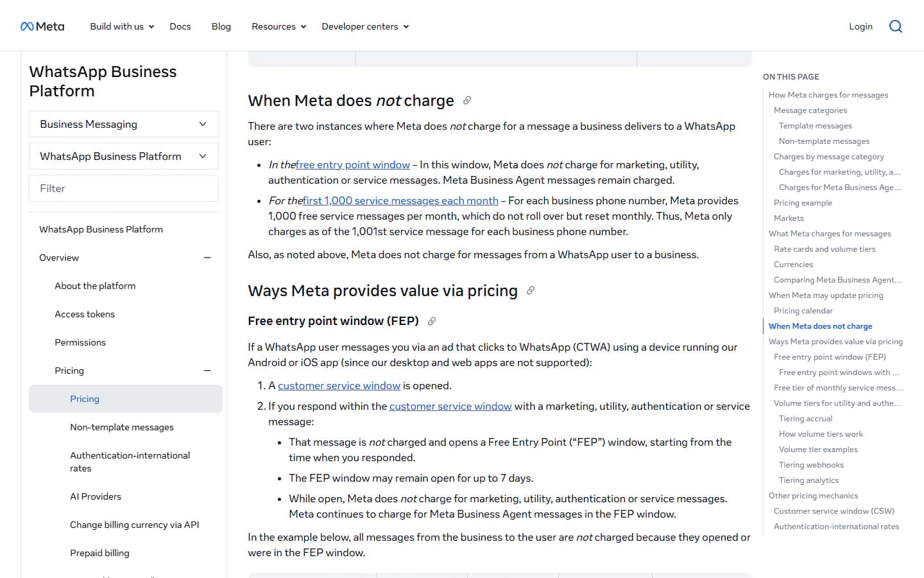Viewport: 924px width, 578px height.
Task: Focus the Filter input field
Action: [124, 188]
